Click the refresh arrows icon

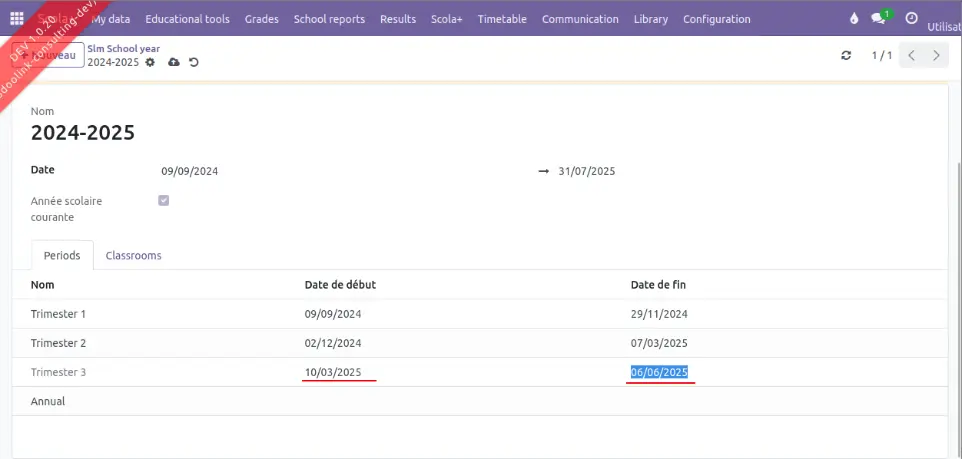pos(846,56)
